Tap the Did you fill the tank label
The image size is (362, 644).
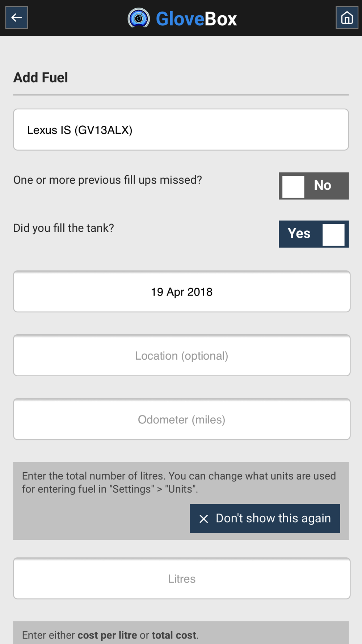64,228
